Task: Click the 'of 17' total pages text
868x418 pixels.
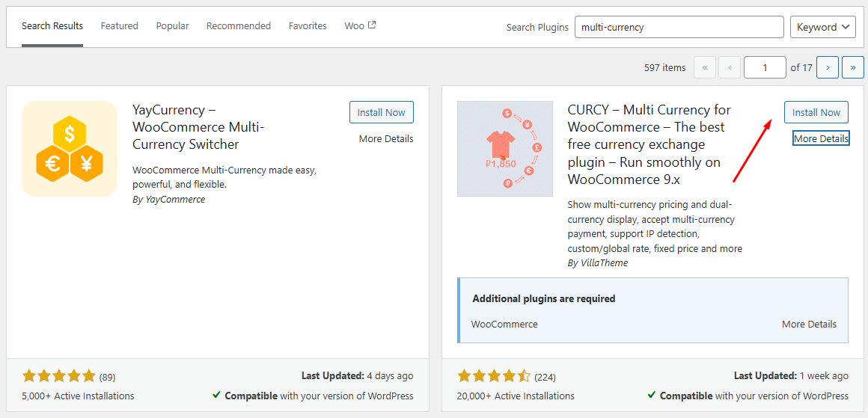Action: [801, 67]
